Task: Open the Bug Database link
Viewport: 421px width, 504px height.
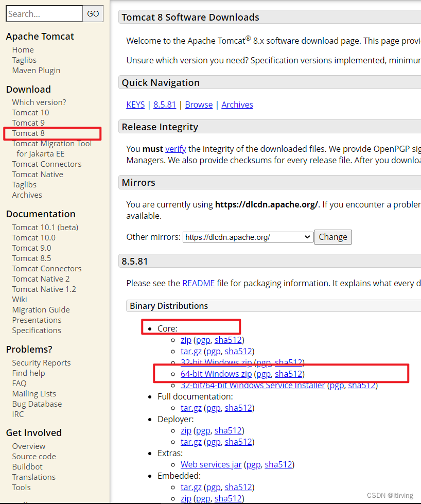Action: point(37,404)
